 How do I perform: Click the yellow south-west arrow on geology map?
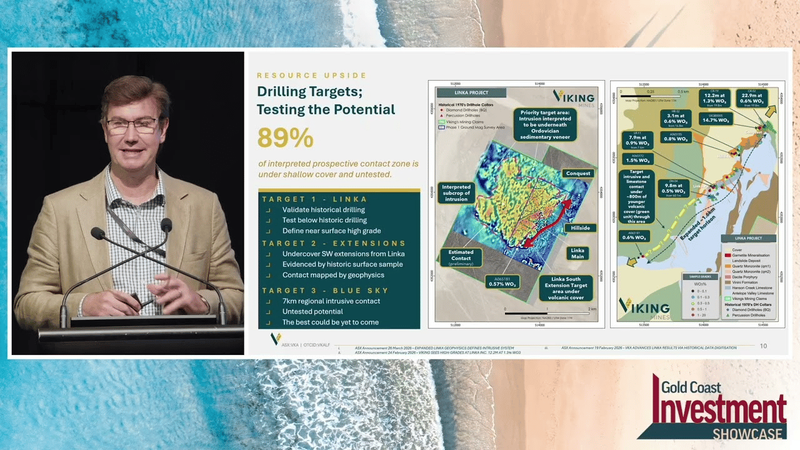pyautogui.click(x=633, y=262)
